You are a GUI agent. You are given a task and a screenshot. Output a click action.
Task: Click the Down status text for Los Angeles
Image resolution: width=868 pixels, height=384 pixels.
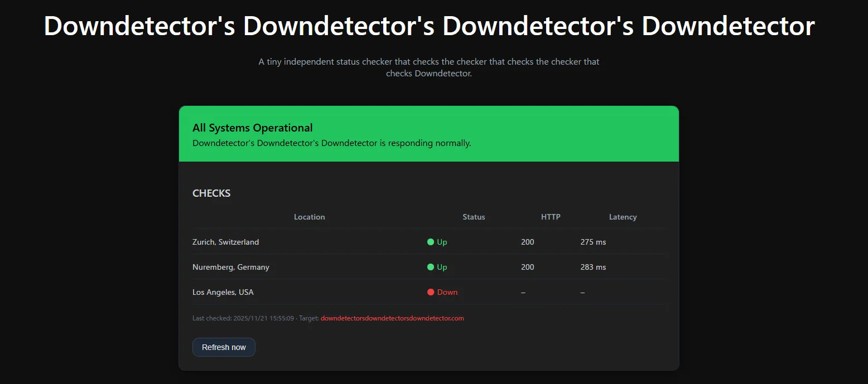coord(447,292)
